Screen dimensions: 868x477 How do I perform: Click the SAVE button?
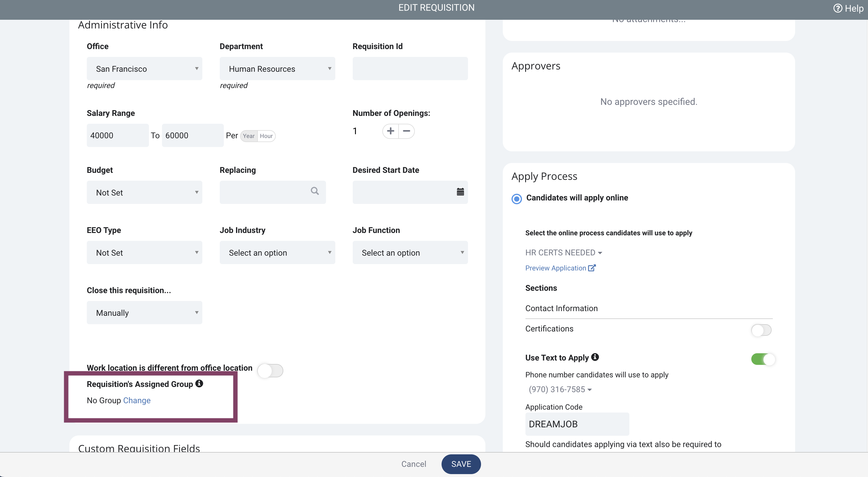pyautogui.click(x=461, y=464)
